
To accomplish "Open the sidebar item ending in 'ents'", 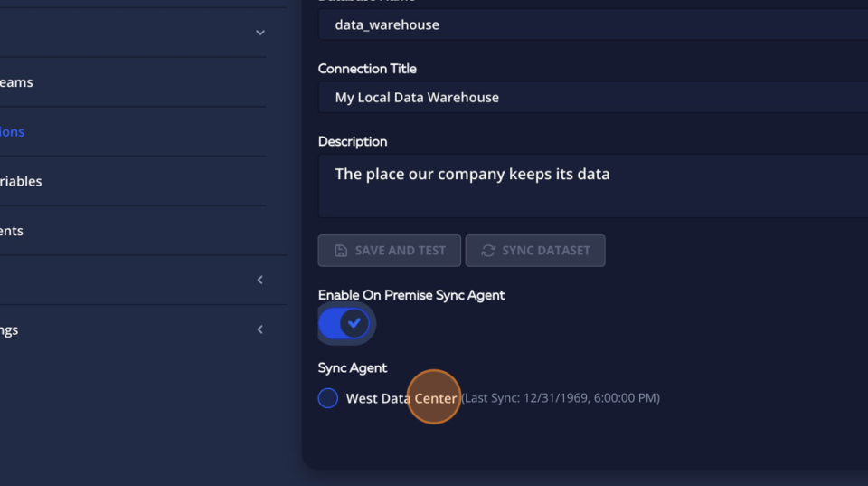I will [x=12, y=231].
